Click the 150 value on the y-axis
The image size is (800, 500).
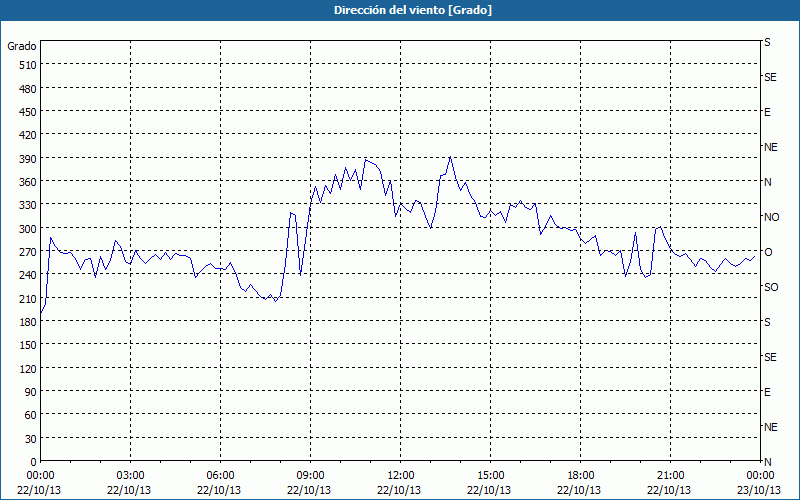tap(28, 345)
